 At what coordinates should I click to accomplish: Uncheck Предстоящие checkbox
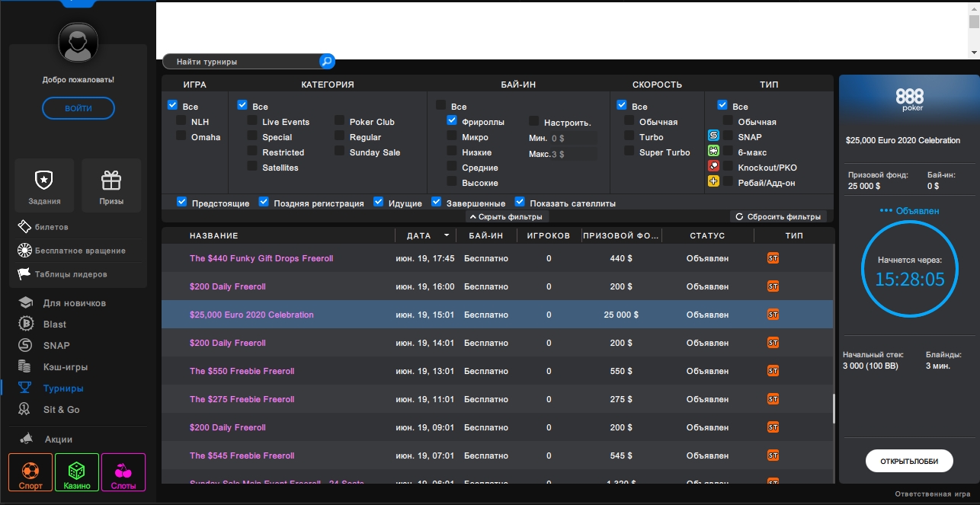pyautogui.click(x=182, y=203)
